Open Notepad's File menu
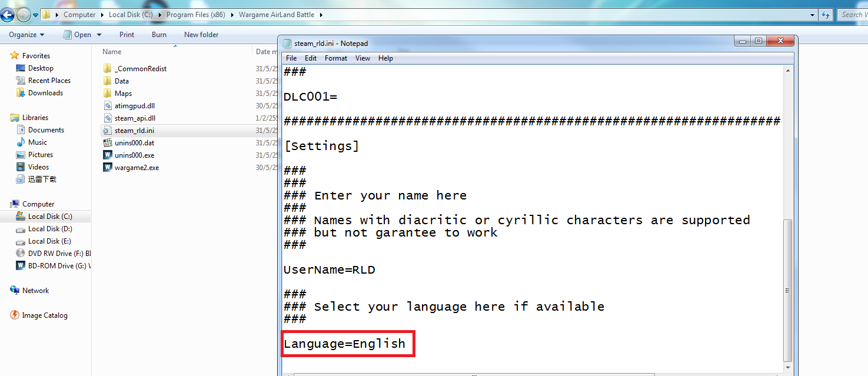The height and width of the screenshot is (376, 868). [x=291, y=58]
